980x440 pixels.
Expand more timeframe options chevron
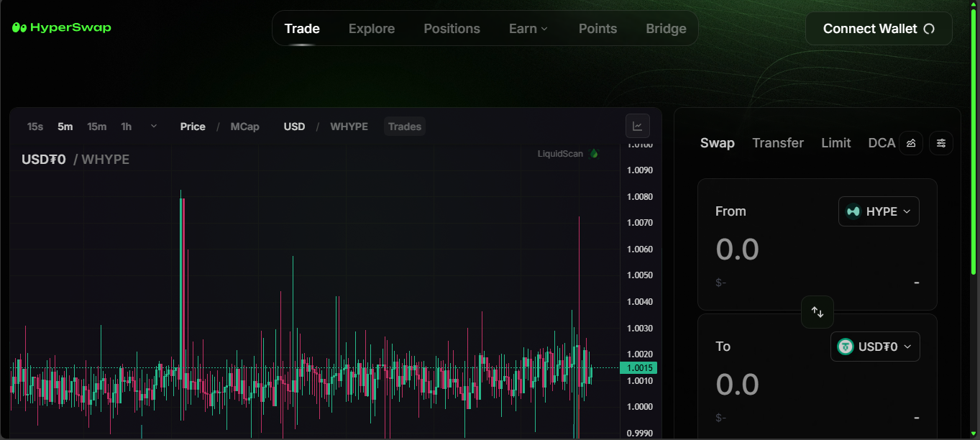153,127
